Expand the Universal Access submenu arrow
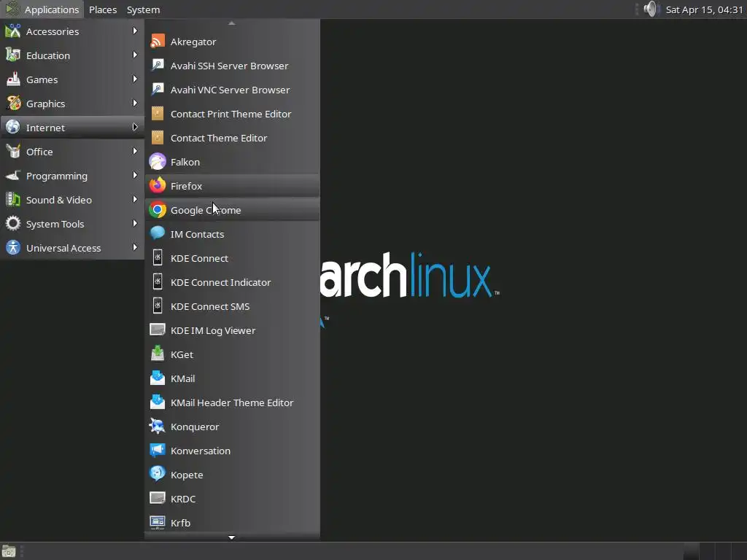 pos(135,248)
